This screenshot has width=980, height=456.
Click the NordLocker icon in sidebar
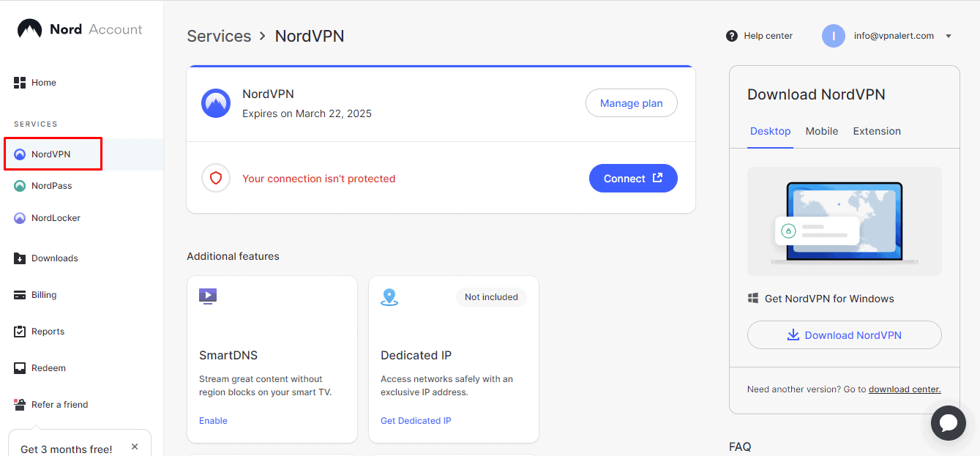20,218
